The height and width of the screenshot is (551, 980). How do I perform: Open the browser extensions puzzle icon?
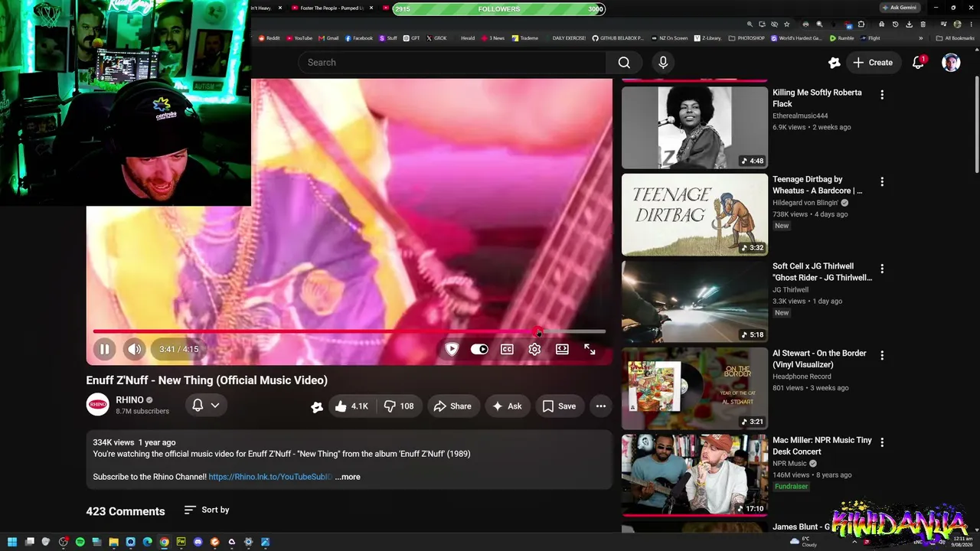[x=861, y=24]
